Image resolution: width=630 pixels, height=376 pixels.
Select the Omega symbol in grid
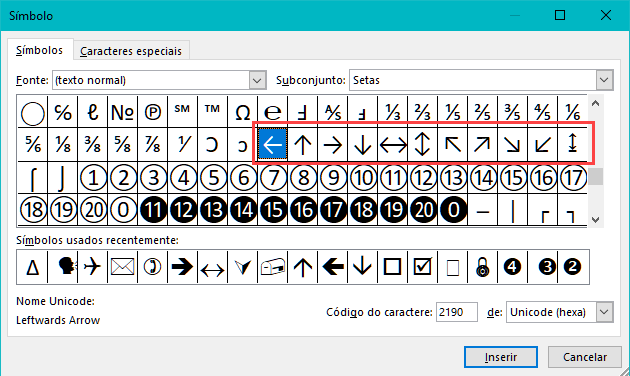point(243,112)
